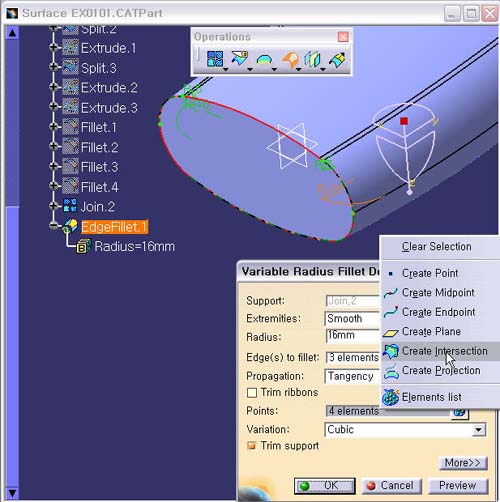This screenshot has width=500, height=502.
Task: Close the Operations toolbar
Action: coord(343,36)
